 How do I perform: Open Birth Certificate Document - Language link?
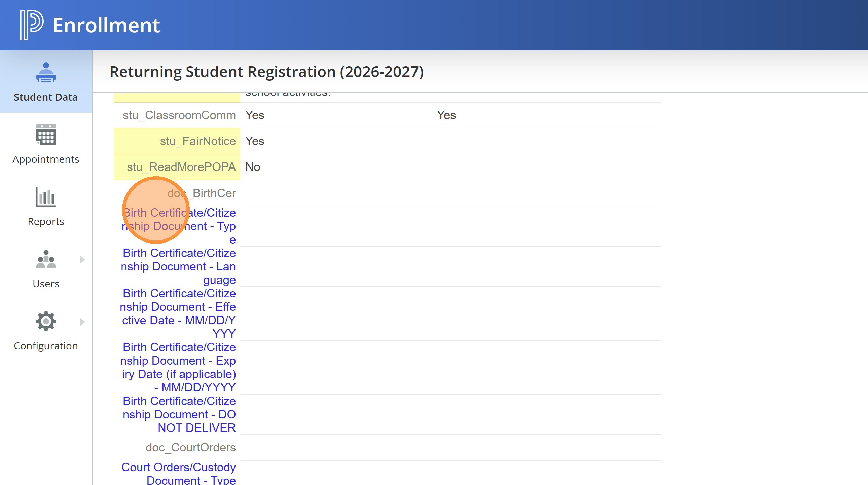pyautogui.click(x=179, y=266)
